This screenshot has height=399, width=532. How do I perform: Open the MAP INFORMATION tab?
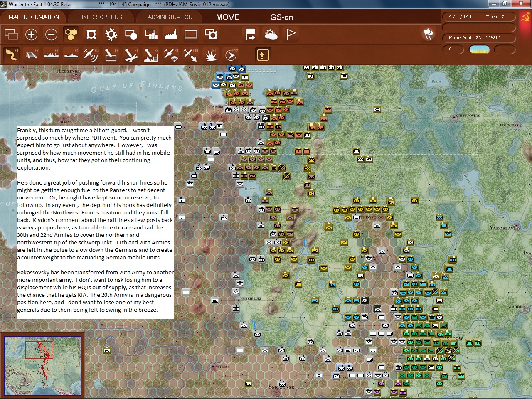(34, 17)
